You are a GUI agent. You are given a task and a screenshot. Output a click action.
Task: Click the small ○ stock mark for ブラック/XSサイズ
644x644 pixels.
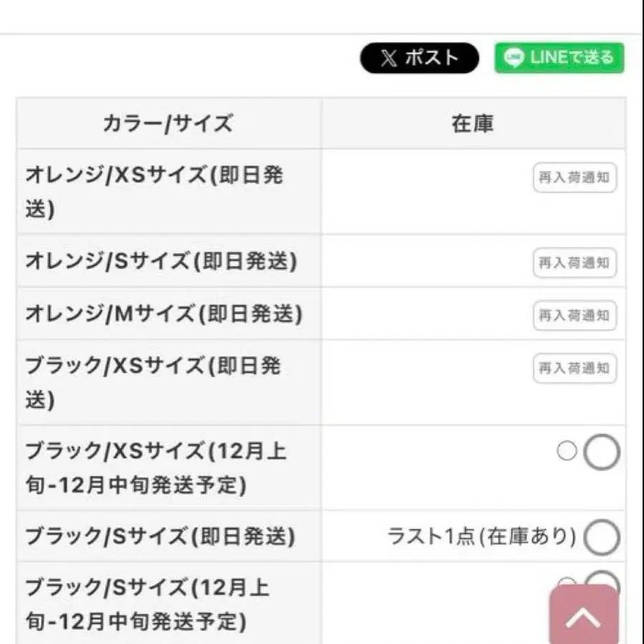[566, 452]
